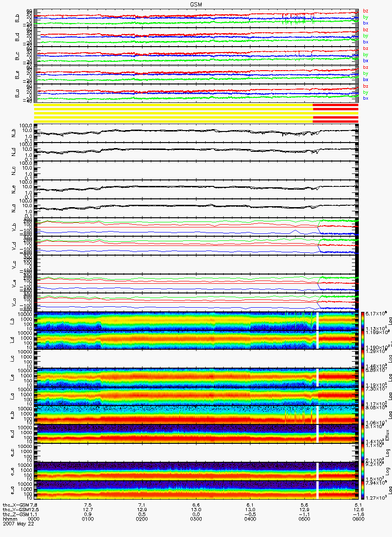Click the Z-GSM value 0.0
Viewport: 392px width, 537px height.
196,514
